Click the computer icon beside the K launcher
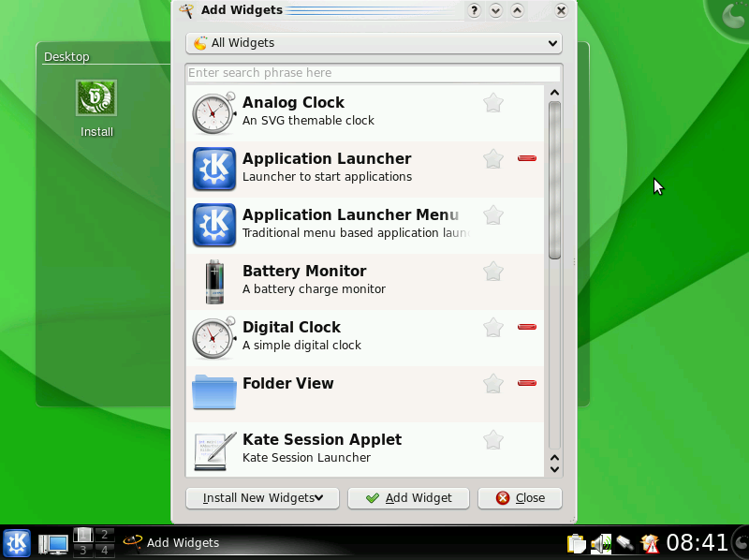749x560 pixels. point(52,544)
